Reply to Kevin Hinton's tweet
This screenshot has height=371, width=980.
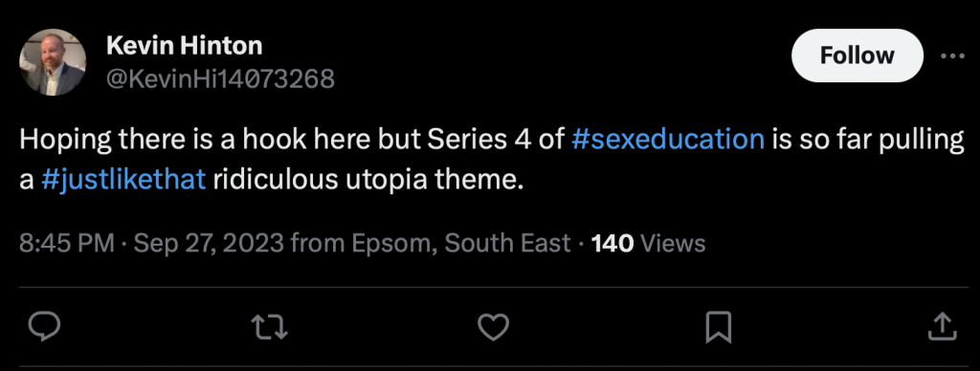coord(44,327)
